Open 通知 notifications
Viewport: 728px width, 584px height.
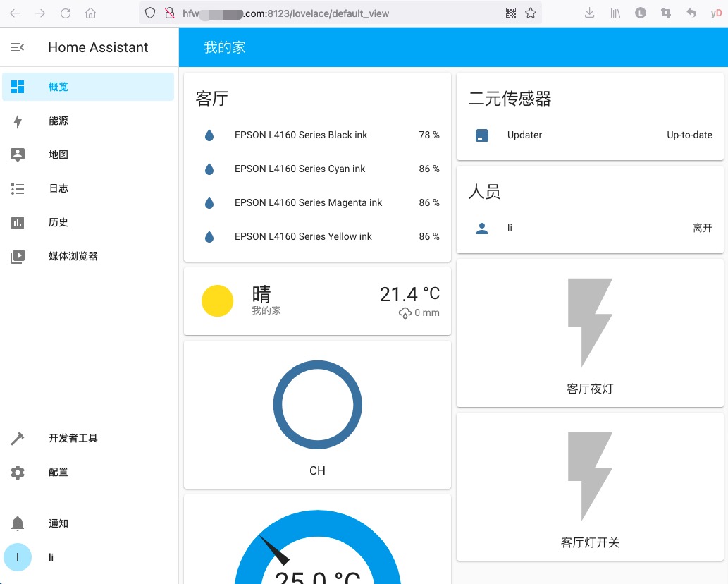pyautogui.click(x=88, y=523)
